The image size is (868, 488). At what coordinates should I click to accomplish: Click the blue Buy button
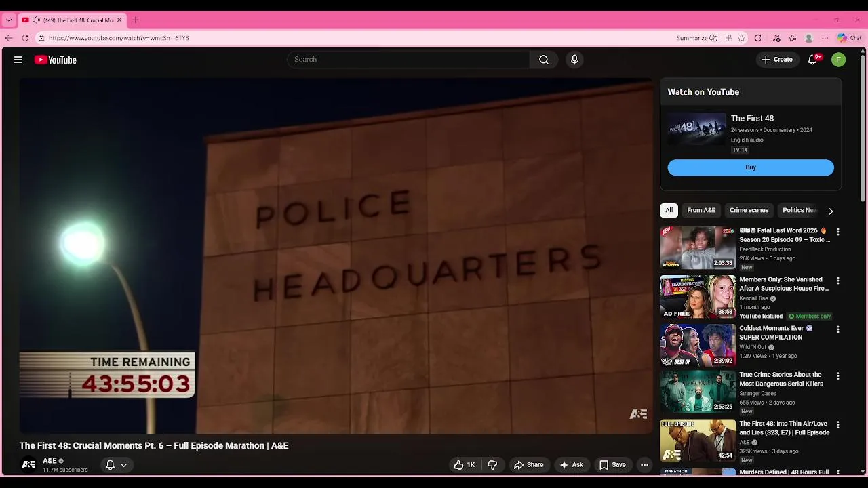tap(751, 167)
